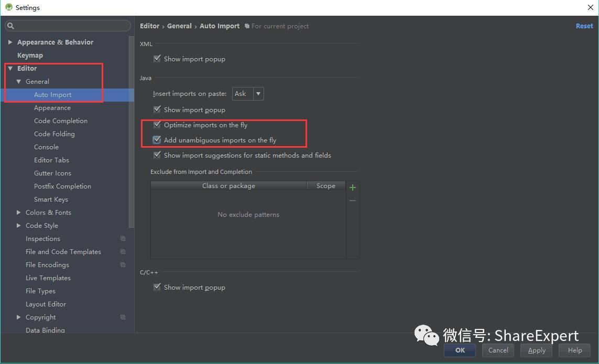Click General in the breadcrumb
This screenshot has height=364, width=599.
pyautogui.click(x=179, y=26)
